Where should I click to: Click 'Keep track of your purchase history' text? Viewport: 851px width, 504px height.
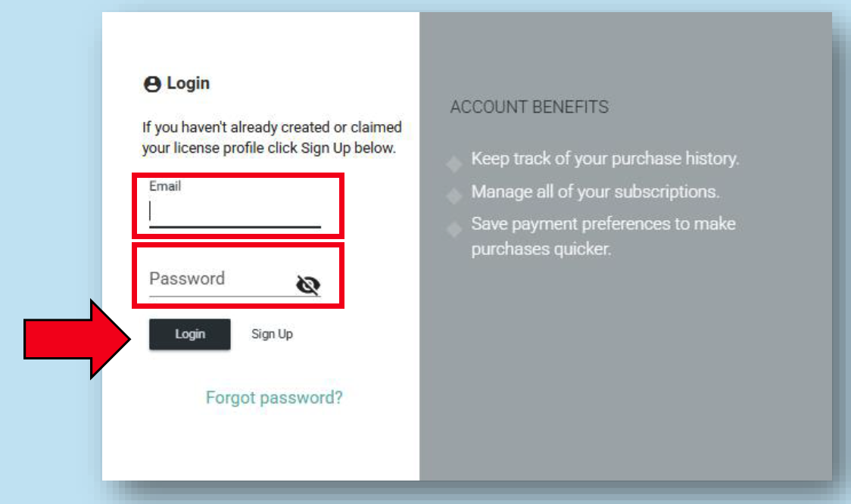pos(605,158)
